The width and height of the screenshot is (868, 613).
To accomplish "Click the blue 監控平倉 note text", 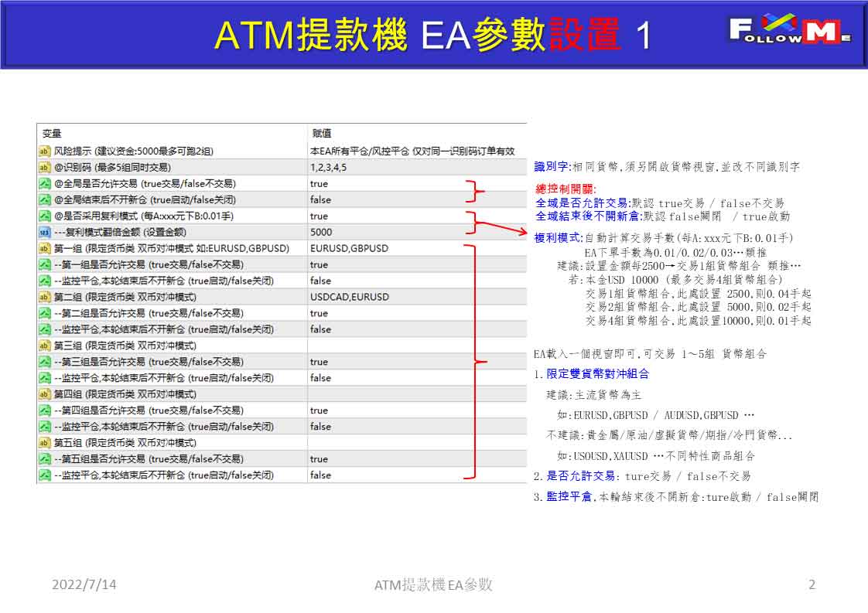I will click(569, 497).
